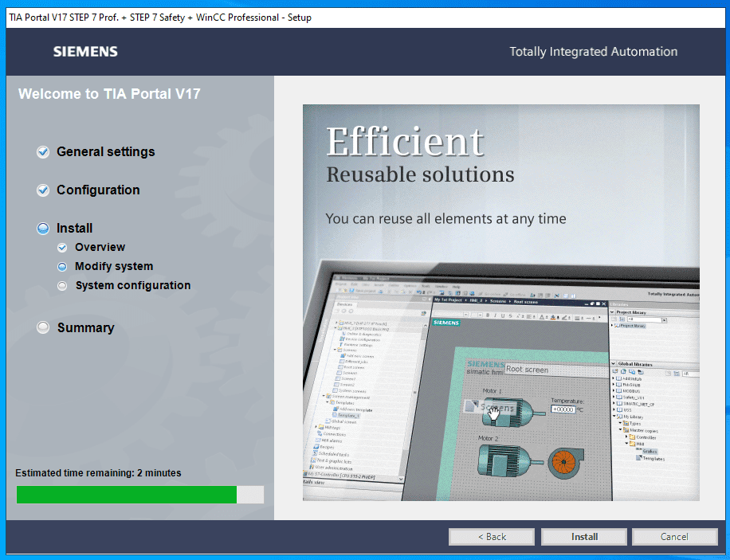Select the Install step label
Viewport: 730px width, 560px height.
point(74,228)
